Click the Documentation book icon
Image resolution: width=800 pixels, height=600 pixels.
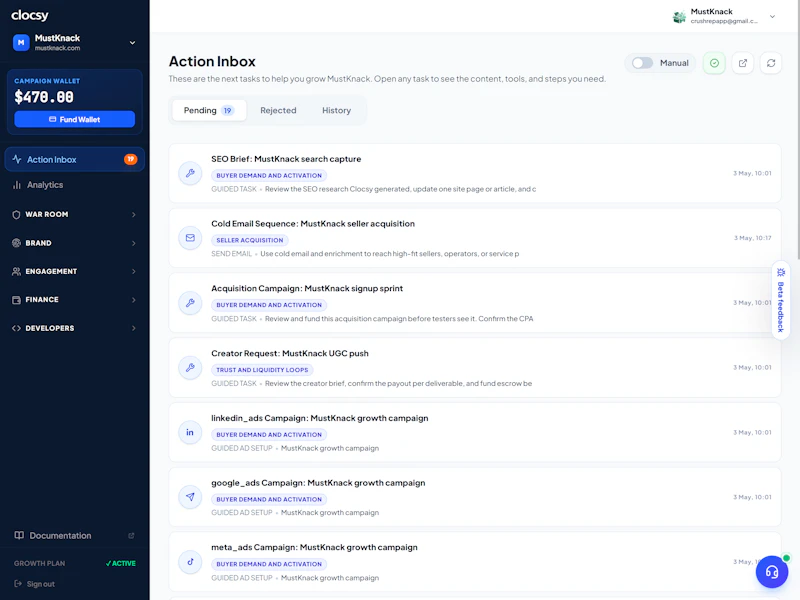click(x=19, y=535)
